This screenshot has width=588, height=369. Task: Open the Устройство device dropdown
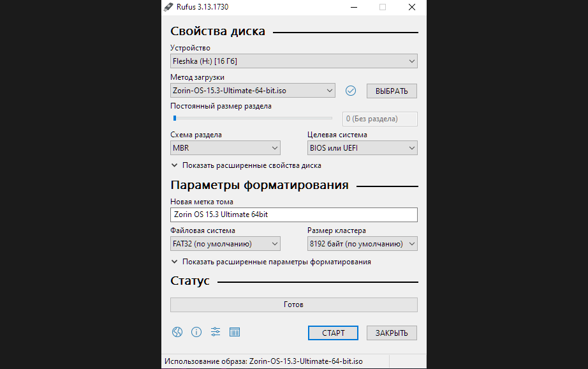pyautogui.click(x=293, y=61)
